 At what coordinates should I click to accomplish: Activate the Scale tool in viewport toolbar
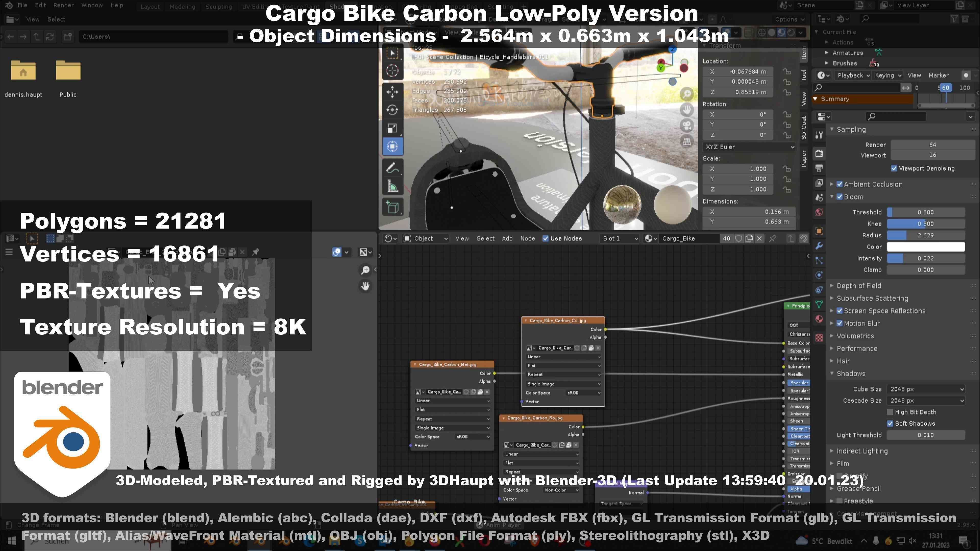tap(392, 128)
